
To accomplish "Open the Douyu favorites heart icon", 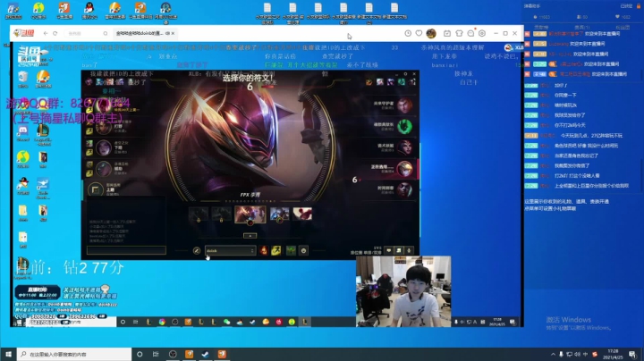I will [x=419, y=33].
